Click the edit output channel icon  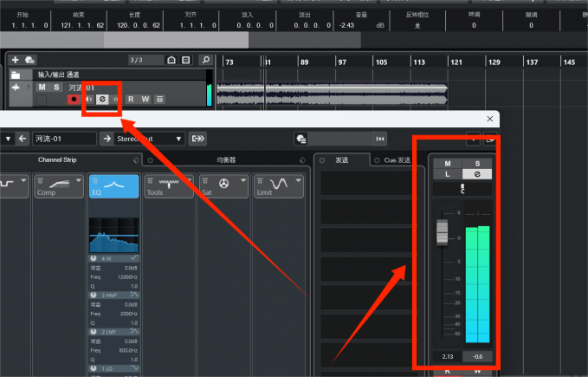pos(197,139)
